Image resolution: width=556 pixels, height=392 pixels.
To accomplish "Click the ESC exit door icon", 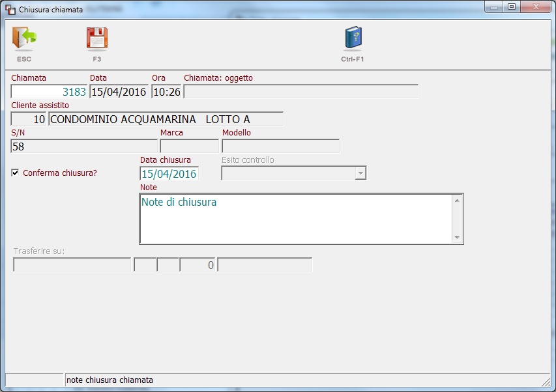I will [x=24, y=38].
